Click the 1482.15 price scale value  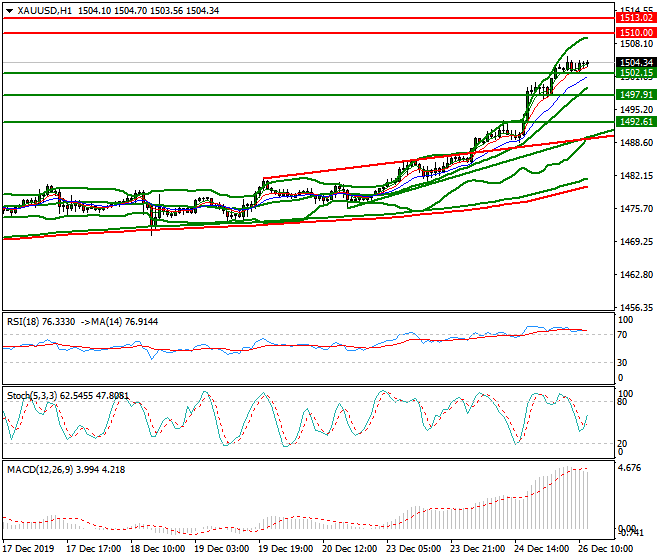(x=636, y=176)
